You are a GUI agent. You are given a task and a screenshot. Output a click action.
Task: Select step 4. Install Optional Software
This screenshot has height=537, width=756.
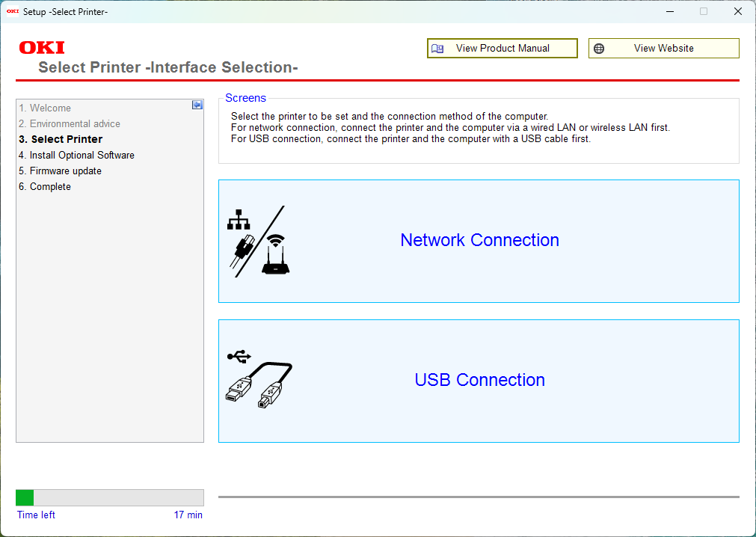click(x=77, y=156)
